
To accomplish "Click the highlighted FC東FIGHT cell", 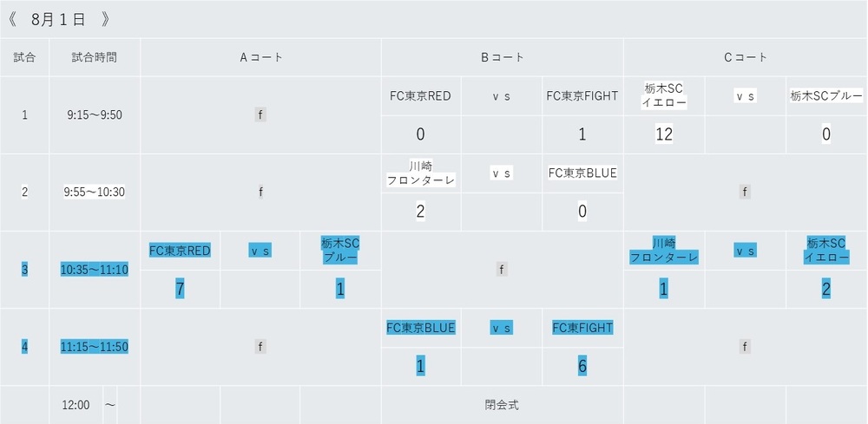I will tap(582, 328).
